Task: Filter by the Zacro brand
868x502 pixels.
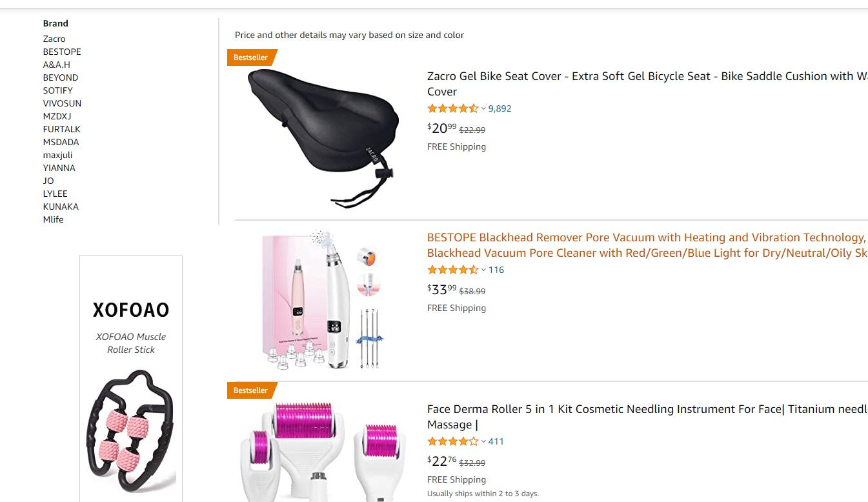Action: coord(54,39)
